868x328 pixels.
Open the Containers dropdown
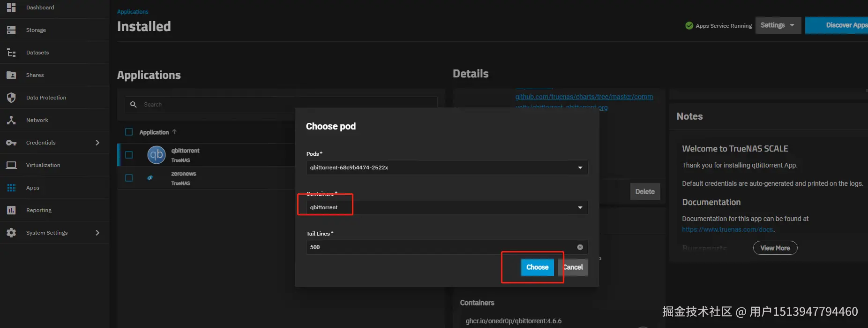click(x=447, y=207)
